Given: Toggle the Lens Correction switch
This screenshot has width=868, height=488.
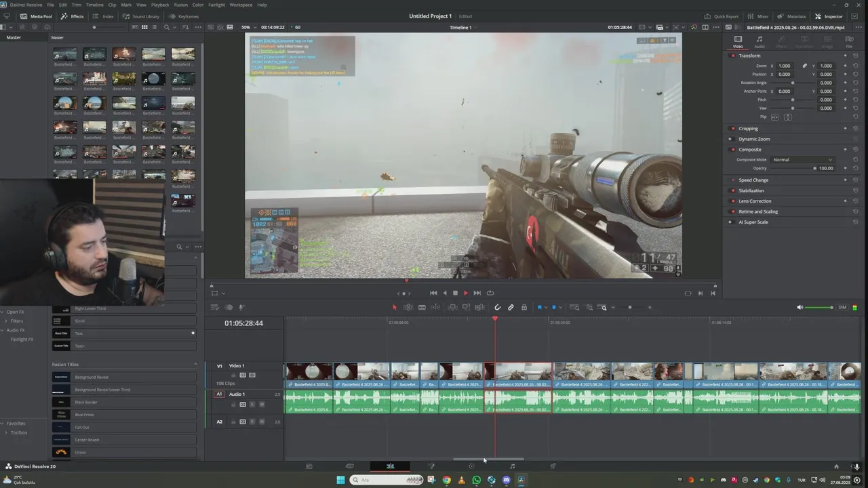Looking at the screenshot, I should 732,201.
